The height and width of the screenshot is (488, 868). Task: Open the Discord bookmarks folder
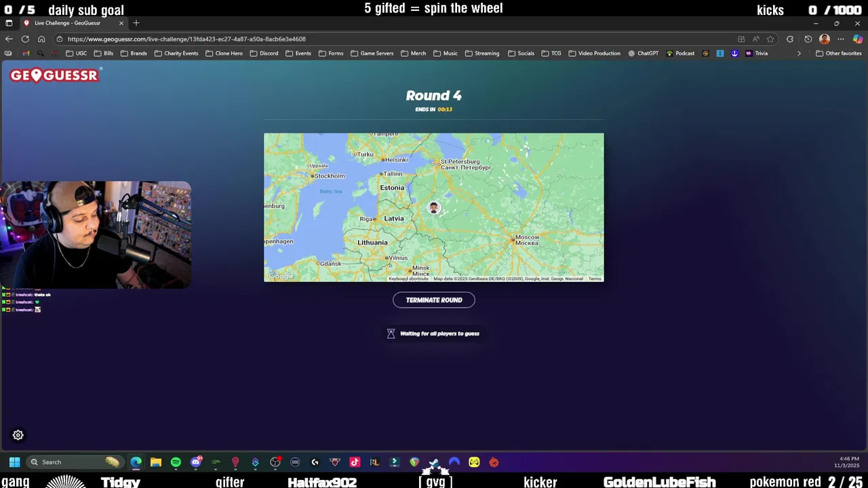click(x=264, y=54)
